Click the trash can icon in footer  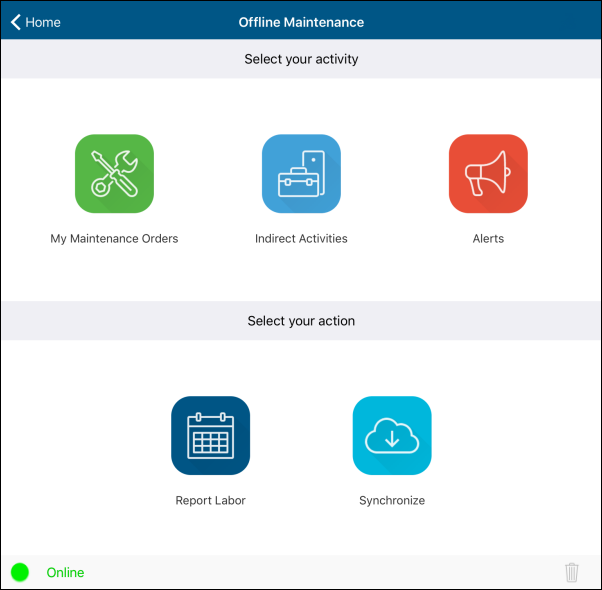(572, 572)
